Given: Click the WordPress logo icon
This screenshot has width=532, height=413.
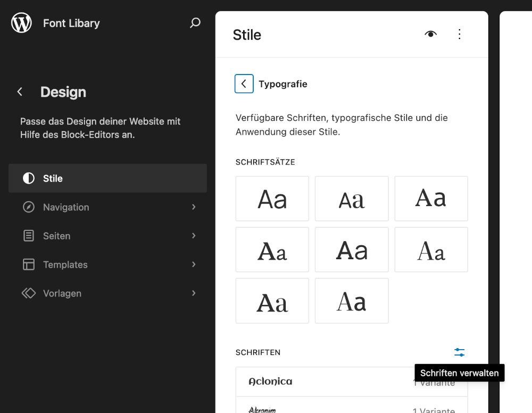Looking at the screenshot, I should coord(22,23).
